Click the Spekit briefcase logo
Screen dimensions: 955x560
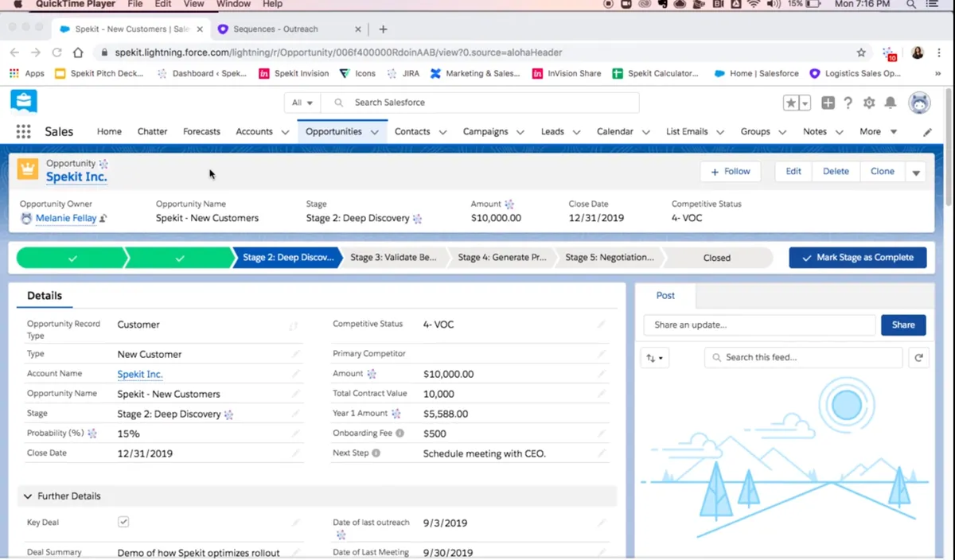23,102
